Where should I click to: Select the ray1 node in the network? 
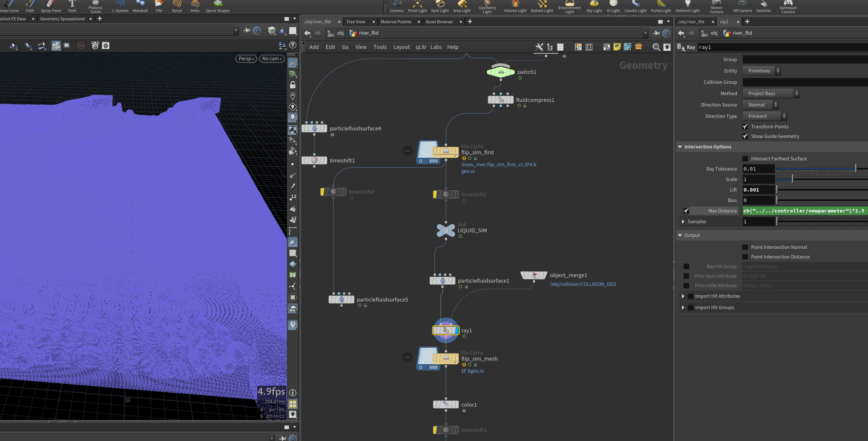tap(445, 330)
